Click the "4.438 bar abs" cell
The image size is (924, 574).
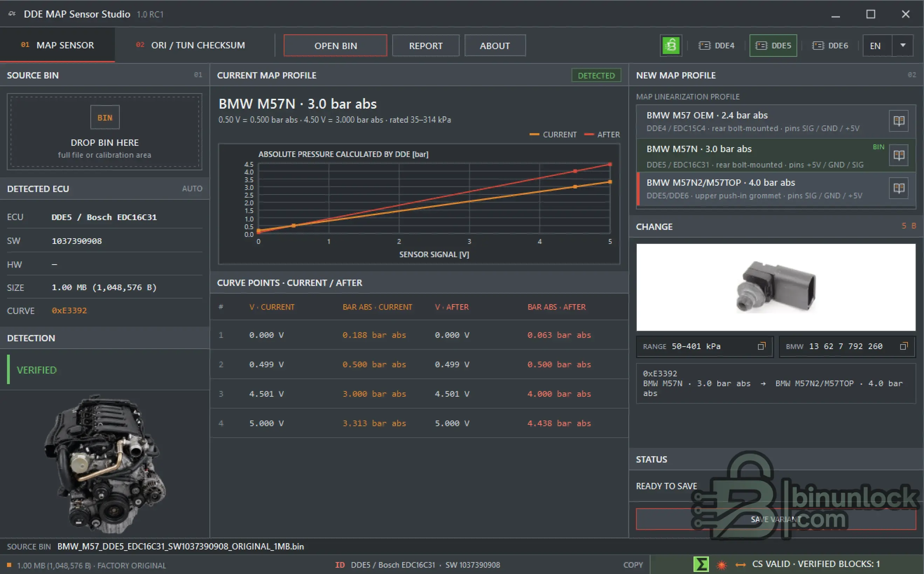click(x=559, y=423)
